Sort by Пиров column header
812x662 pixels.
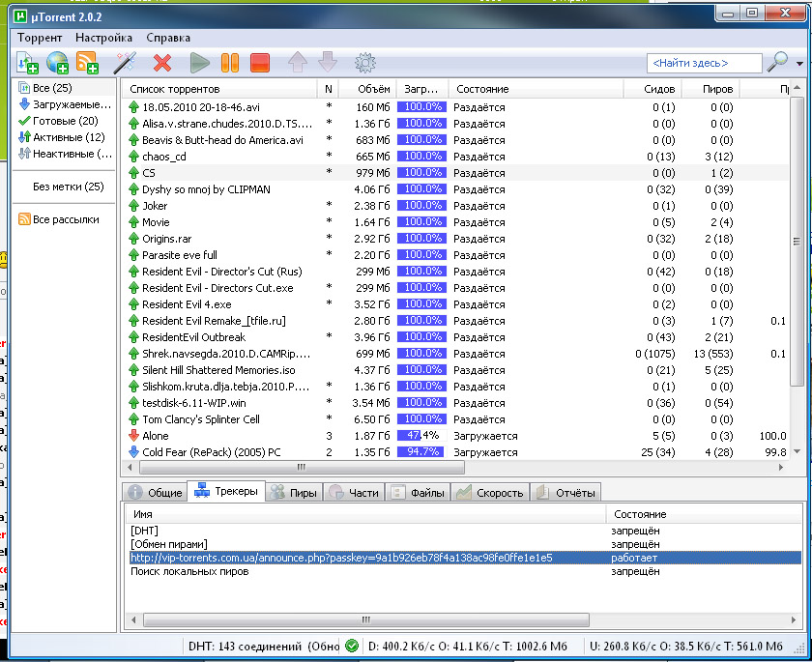click(711, 89)
